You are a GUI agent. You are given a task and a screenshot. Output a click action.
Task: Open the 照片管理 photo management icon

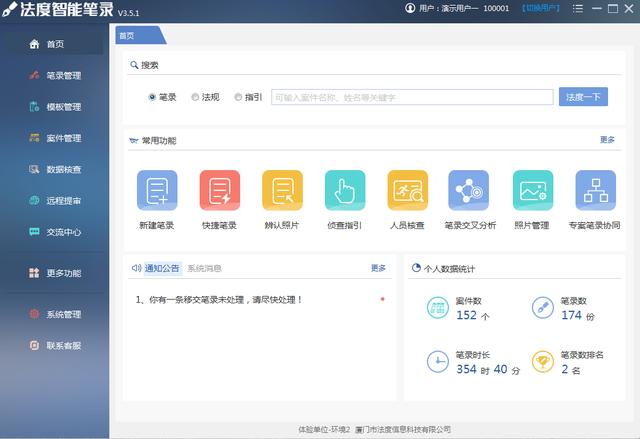pyautogui.click(x=532, y=190)
